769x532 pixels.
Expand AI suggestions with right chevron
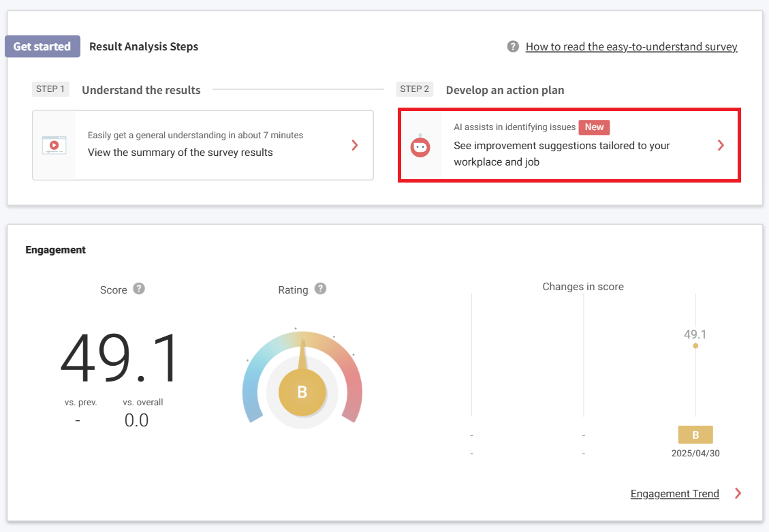721,145
